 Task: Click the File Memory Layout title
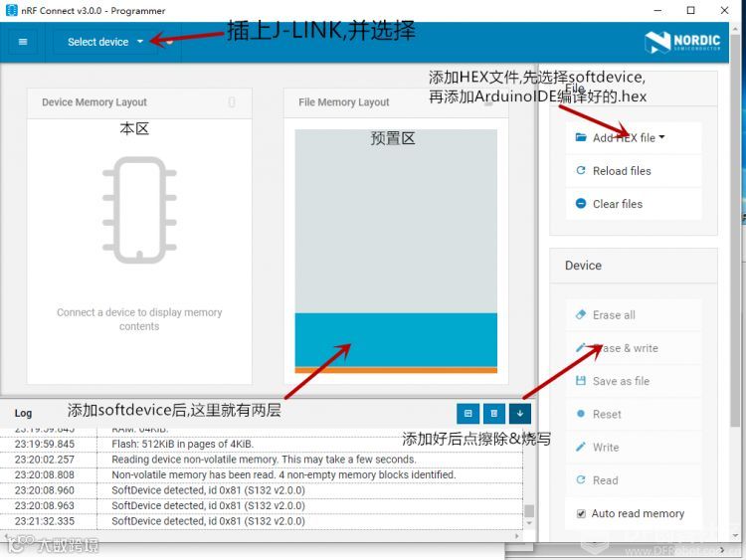344,102
